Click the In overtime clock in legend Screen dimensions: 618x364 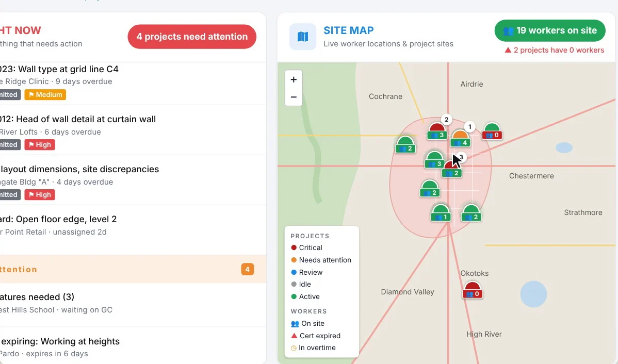click(x=294, y=348)
